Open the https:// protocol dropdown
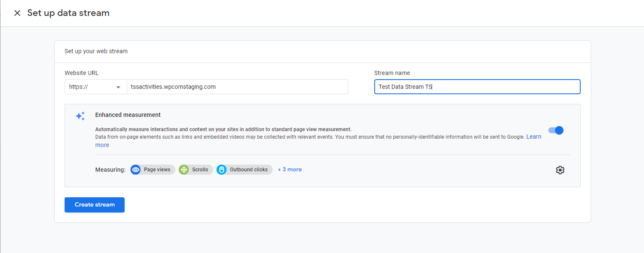Viewport: 644px width, 253px height. (96, 87)
